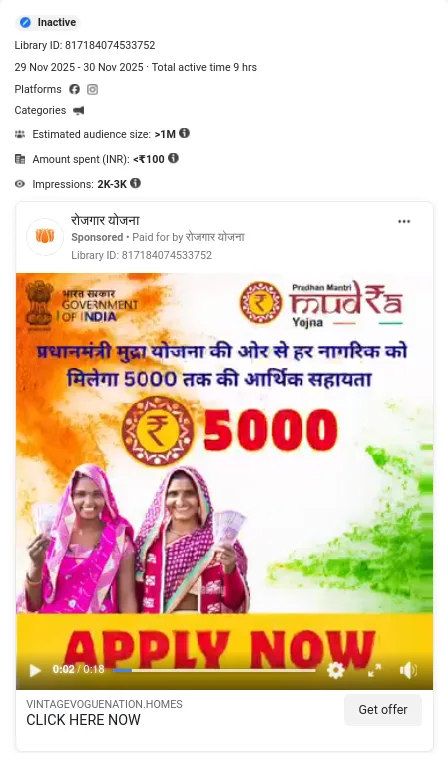The height and width of the screenshot is (764, 448).
Task: Click the blue Inactive checkmark icon
Action: tap(25, 22)
